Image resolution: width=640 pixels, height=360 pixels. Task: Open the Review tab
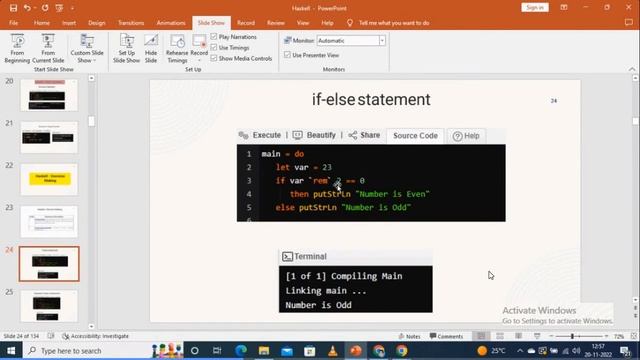[x=276, y=23]
